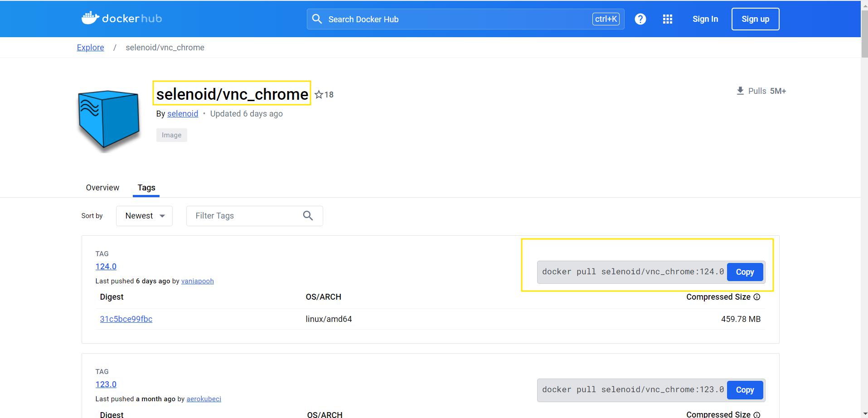Click info icon near first Compressed Size
The height and width of the screenshot is (418, 868).
756,297
